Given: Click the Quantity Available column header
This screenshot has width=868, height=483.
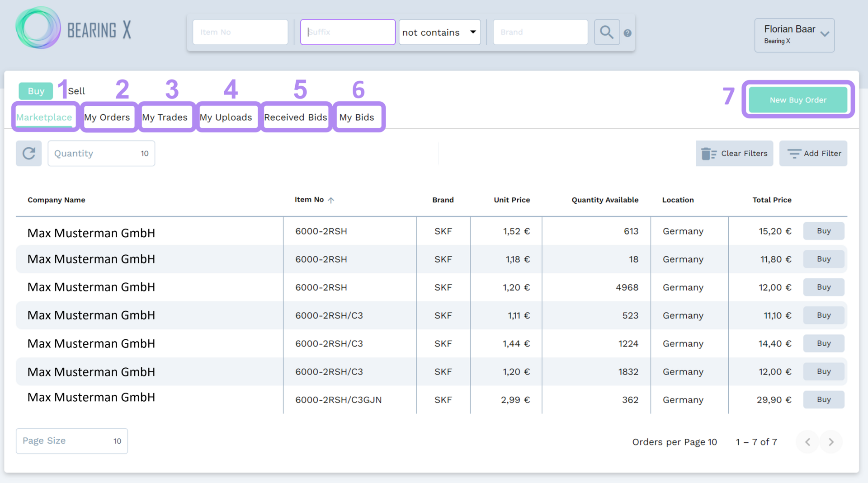Looking at the screenshot, I should (x=605, y=200).
